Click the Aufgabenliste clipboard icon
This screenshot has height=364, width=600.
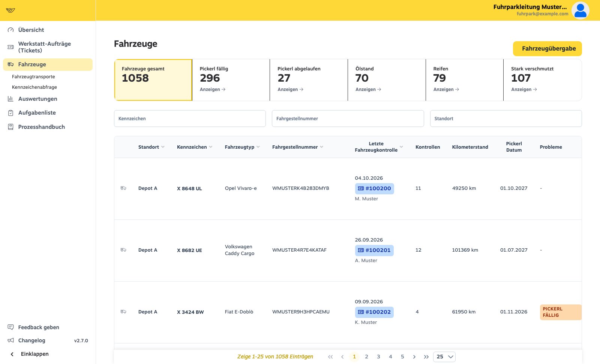(x=10, y=113)
